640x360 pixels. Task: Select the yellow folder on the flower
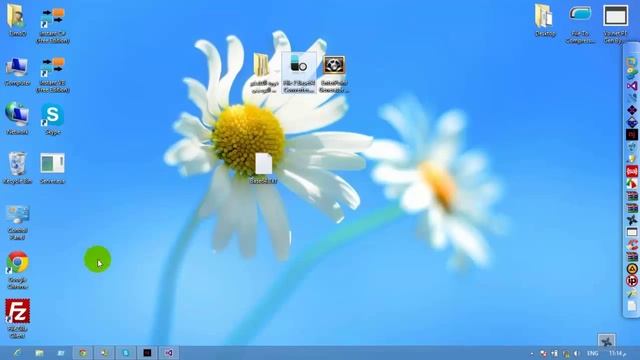tap(264, 73)
